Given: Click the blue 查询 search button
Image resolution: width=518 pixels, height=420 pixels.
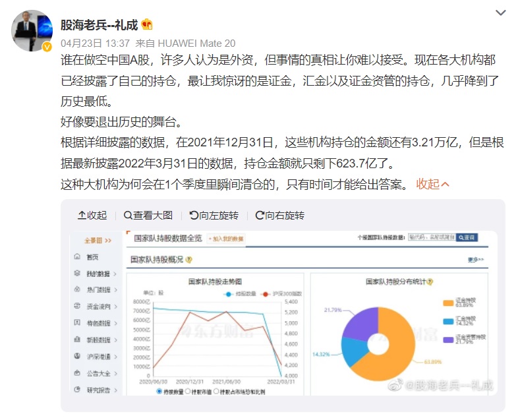Looking at the screenshot, I should (x=467, y=237).
